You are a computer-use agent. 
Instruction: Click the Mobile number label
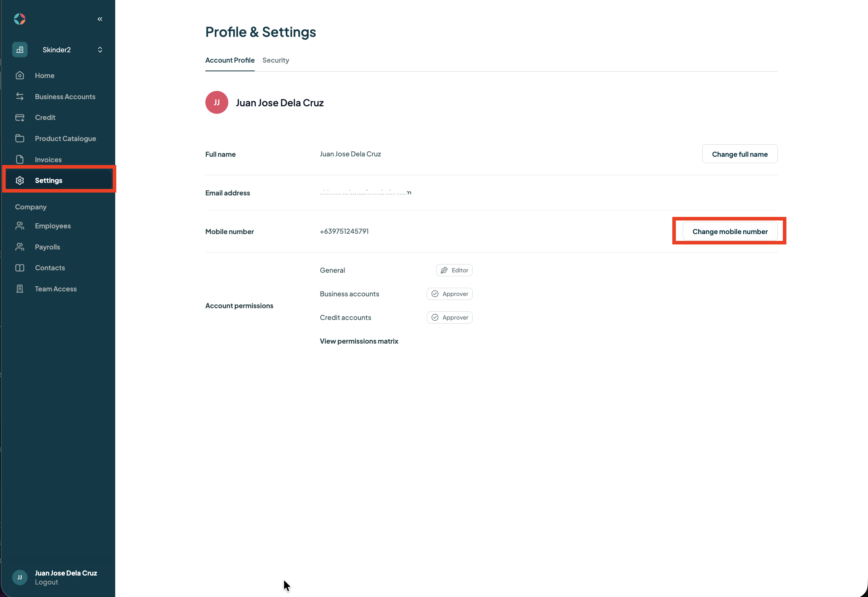point(230,232)
